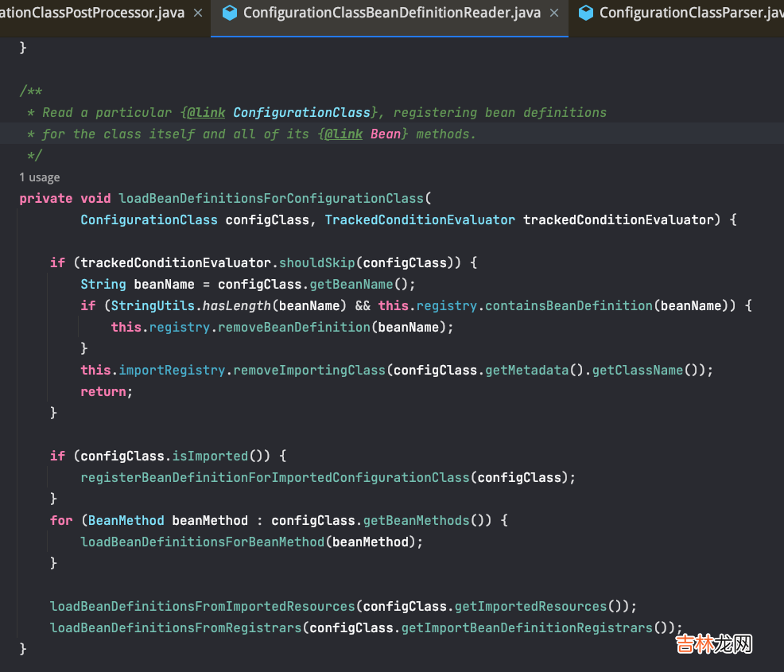Select the ConfigurationClassBeanDefinitionReader.java tab label

391,13
